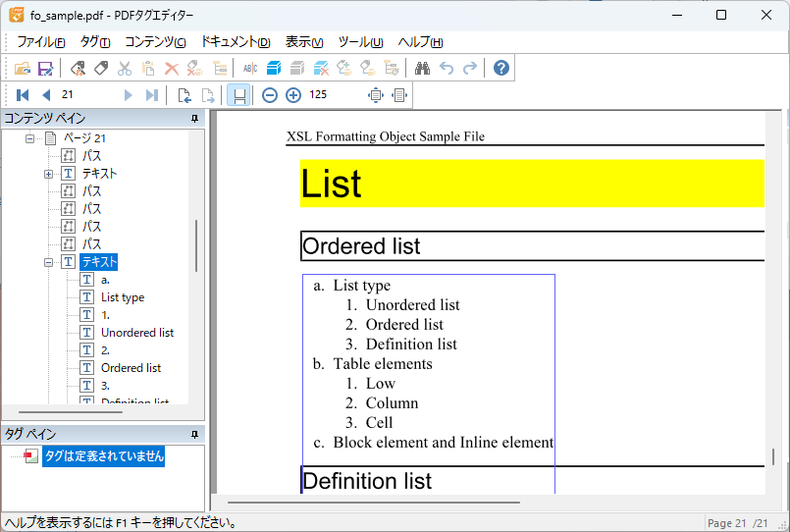The height and width of the screenshot is (532, 790).
Task: Undo the last action
Action: [447, 68]
